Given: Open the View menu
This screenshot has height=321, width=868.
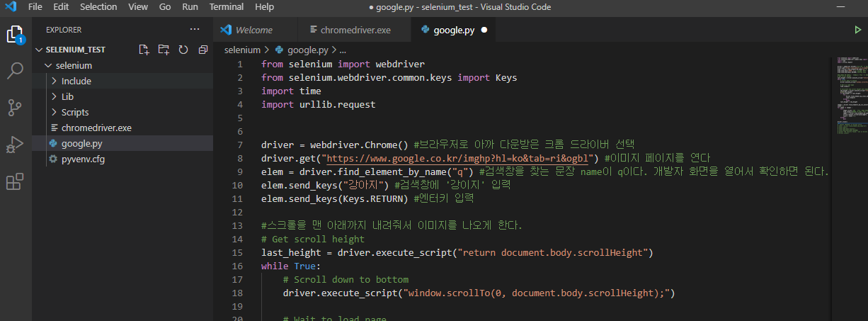Looking at the screenshot, I should pyautogui.click(x=138, y=7).
